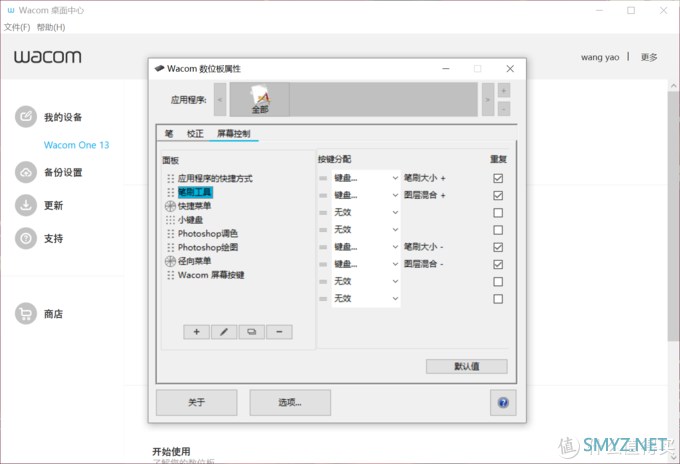The width and height of the screenshot is (680, 464).
Task: Toggle the repeat checkbox for 图层混合 +
Action: [x=498, y=196]
